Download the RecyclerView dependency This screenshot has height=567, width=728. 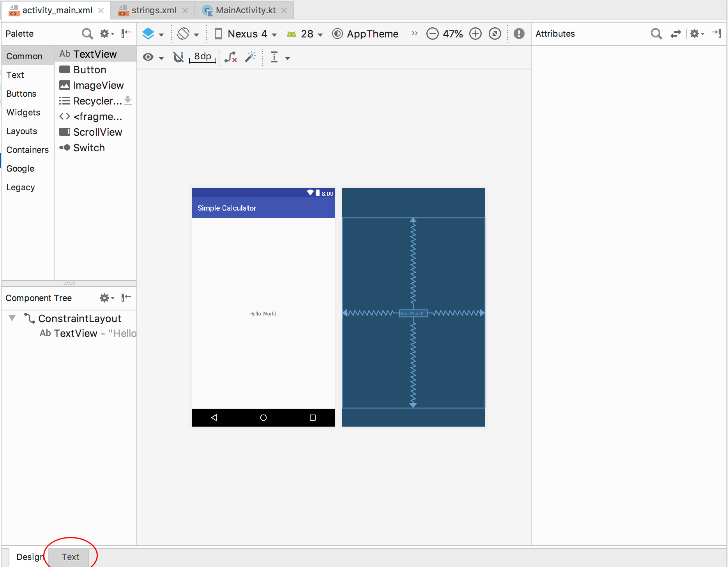(128, 101)
